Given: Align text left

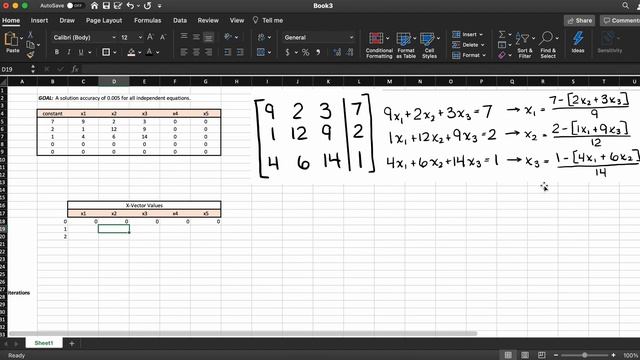Looking at the screenshot, I should point(184,52).
